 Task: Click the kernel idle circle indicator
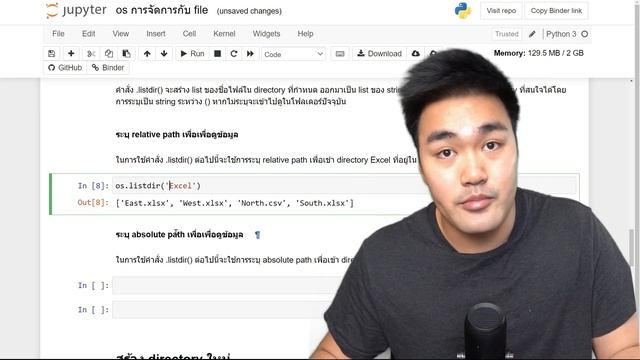click(x=584, y=34)
